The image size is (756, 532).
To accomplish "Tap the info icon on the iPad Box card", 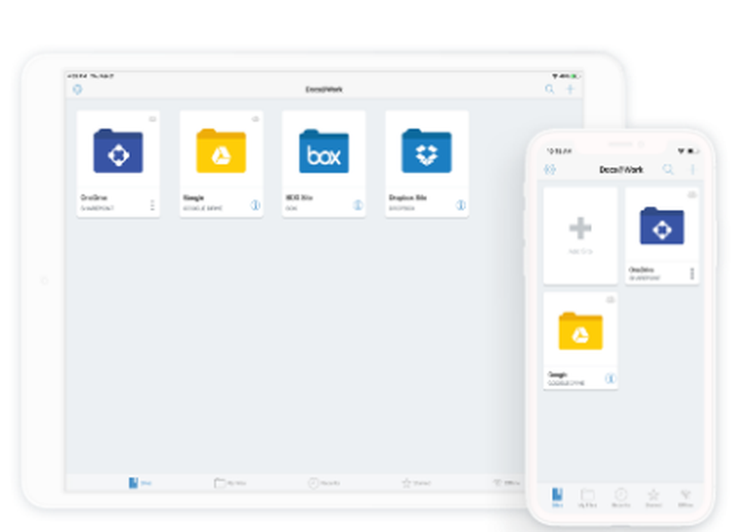I will 358,206.
